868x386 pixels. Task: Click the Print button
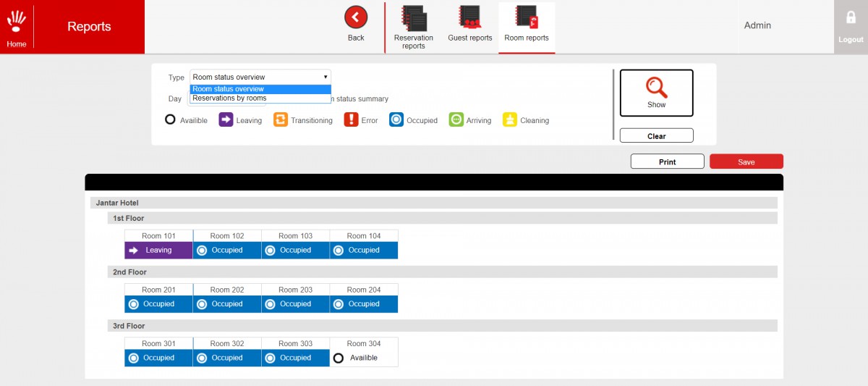pos(668,161)
